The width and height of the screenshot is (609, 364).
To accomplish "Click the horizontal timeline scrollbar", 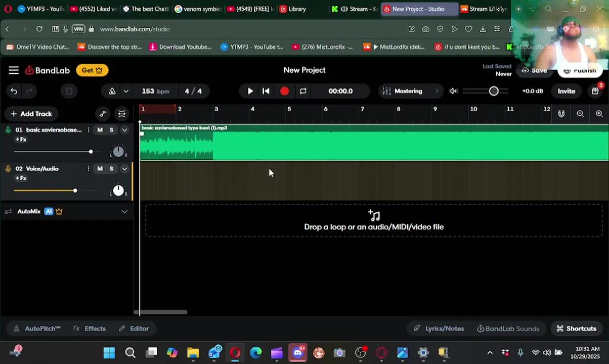I will point(162,312).
